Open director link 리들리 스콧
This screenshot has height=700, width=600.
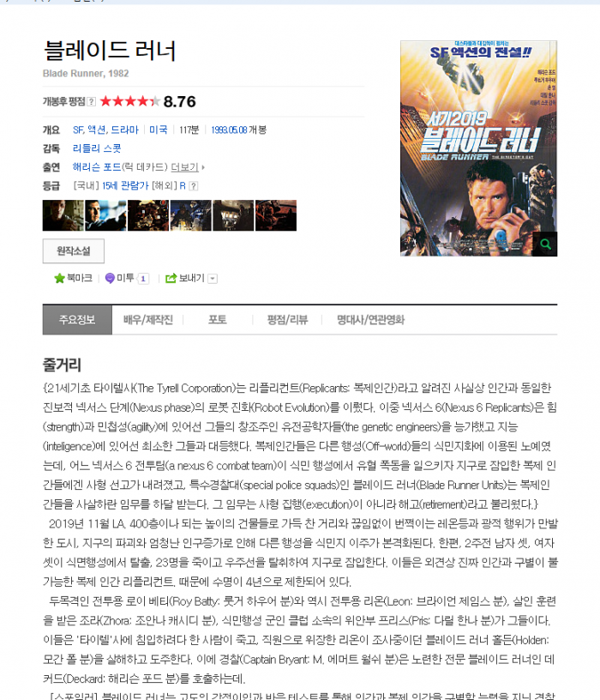click(x=97, y=148)
